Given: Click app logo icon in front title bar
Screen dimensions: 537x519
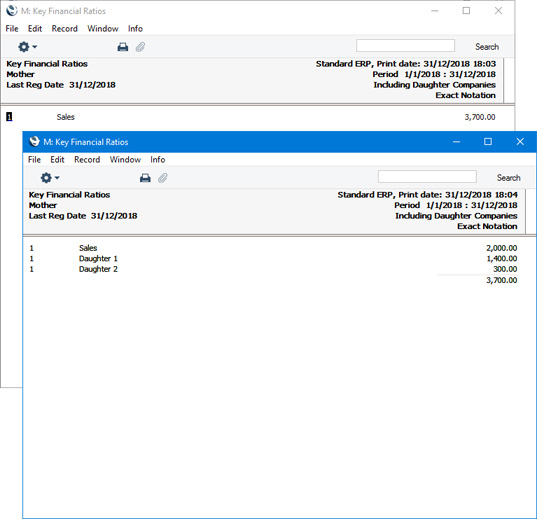Looking at the screenshot, I should (34, 141).
